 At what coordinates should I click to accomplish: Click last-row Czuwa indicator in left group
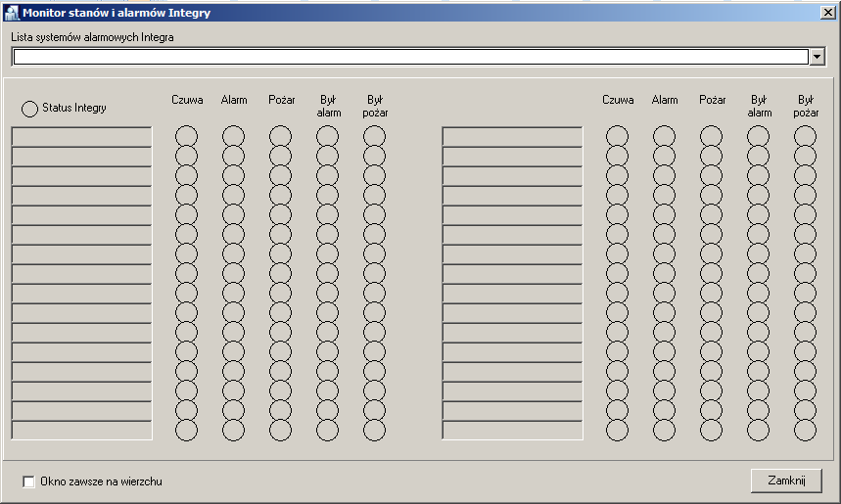click(187, 430)
